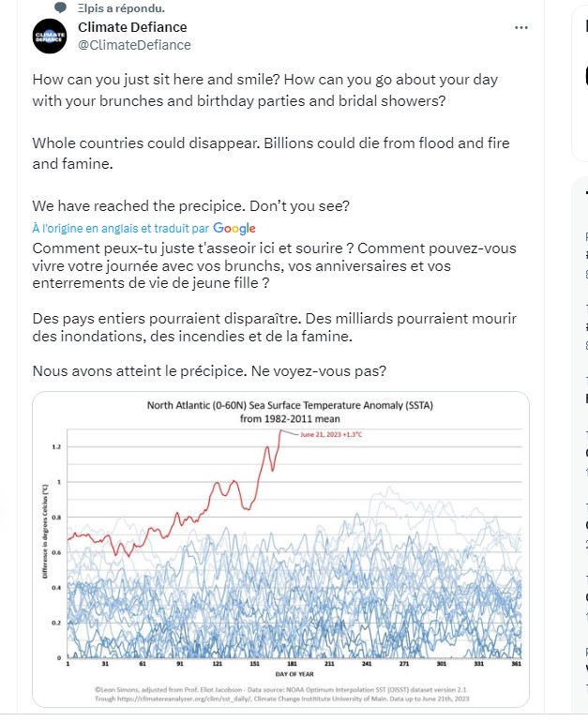Click 'À l'origine en anglais et traduit par'
This screenshot has width=588, height=722.
pos(120,228)
